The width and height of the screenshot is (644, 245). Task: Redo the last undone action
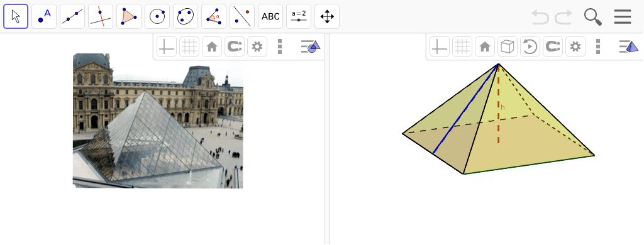563,17
